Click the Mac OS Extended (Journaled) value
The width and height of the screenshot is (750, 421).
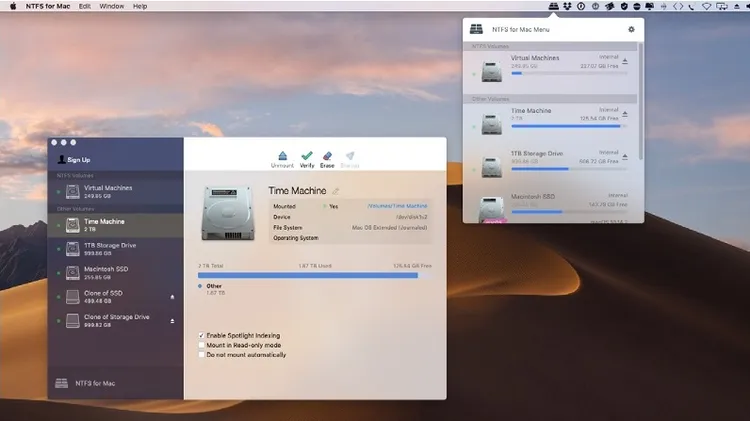(x=389, y=228)
